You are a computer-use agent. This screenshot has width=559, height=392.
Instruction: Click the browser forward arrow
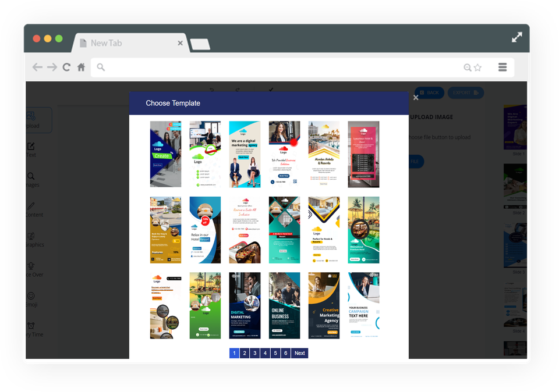52,67
